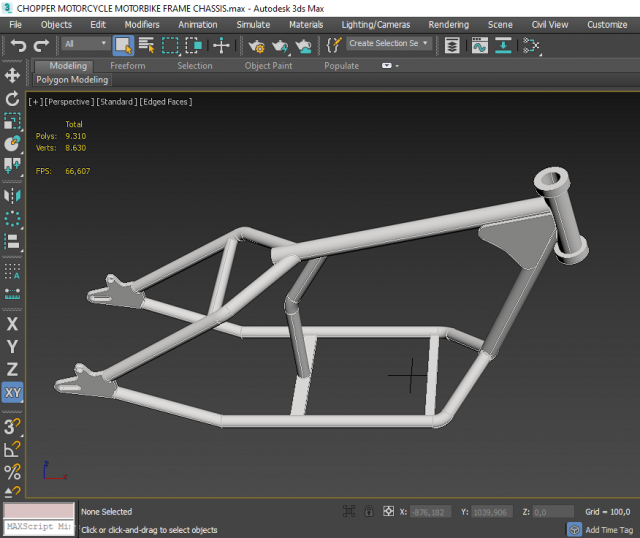The width and height of the screenshot is (640, 538).
Task: Switch to the Populate ribbon tab
Action: tap(342, 66)
